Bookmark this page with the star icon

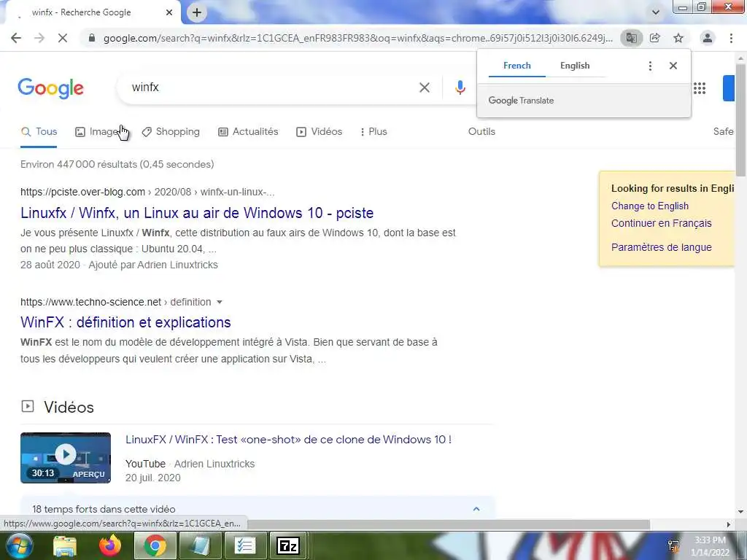click(678, 38)
